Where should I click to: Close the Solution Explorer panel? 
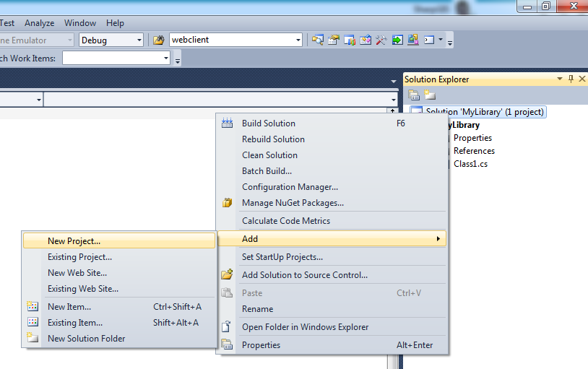582,79
